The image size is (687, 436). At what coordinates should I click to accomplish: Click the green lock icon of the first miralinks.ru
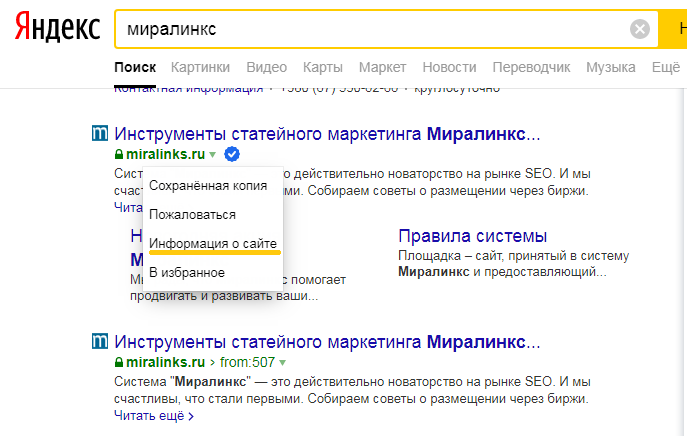click(x=118, y=154)
